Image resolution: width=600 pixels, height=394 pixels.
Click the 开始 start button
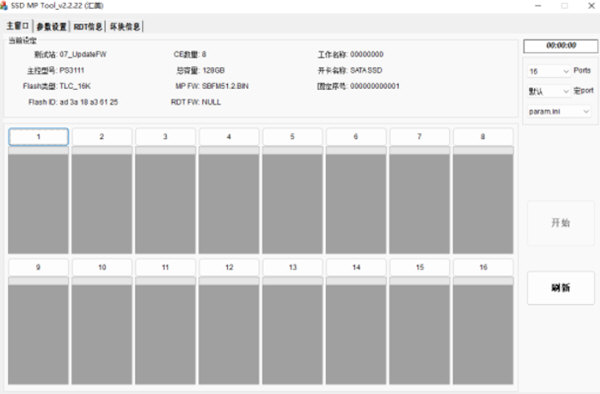[561, 223]
